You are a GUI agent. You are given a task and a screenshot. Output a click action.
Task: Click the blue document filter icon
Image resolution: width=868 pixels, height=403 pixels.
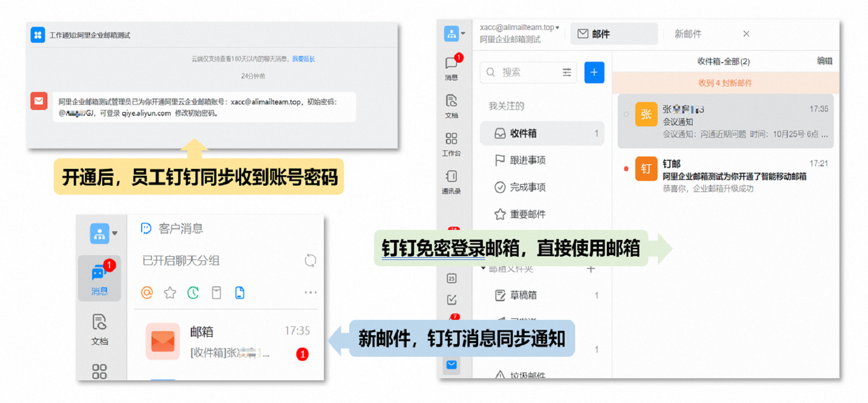[240, 293]
